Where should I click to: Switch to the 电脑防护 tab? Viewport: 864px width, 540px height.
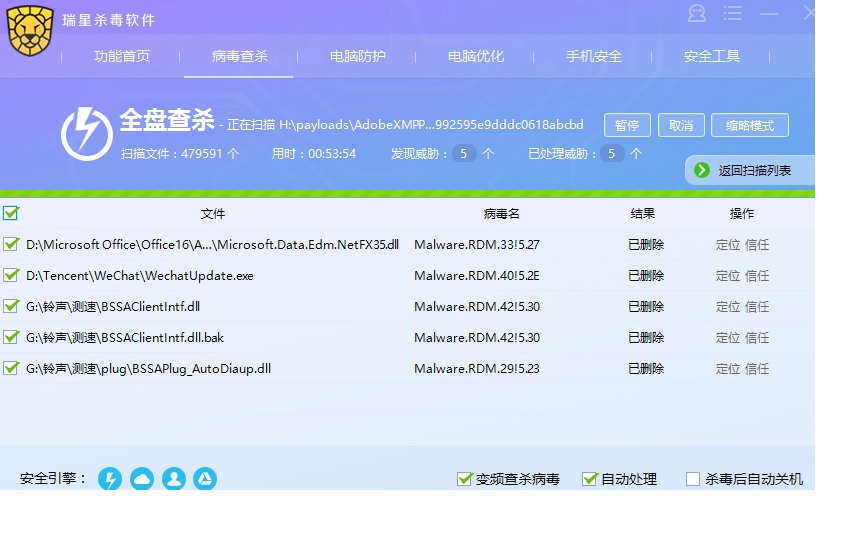click(358, 56)
